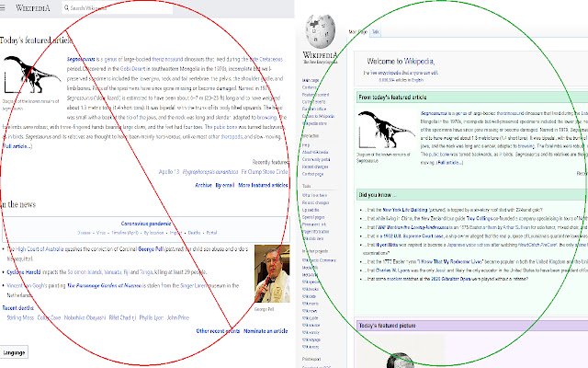This screenshot has height=368, width=588.
Task: Open the Apollo 13 recently featured link
Action: coord(169,172)
